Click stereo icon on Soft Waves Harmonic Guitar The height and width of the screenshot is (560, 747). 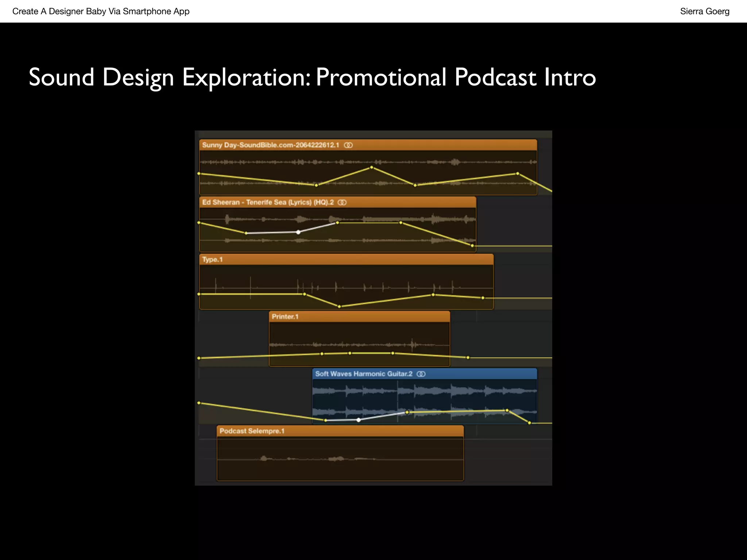click(421, 374)
